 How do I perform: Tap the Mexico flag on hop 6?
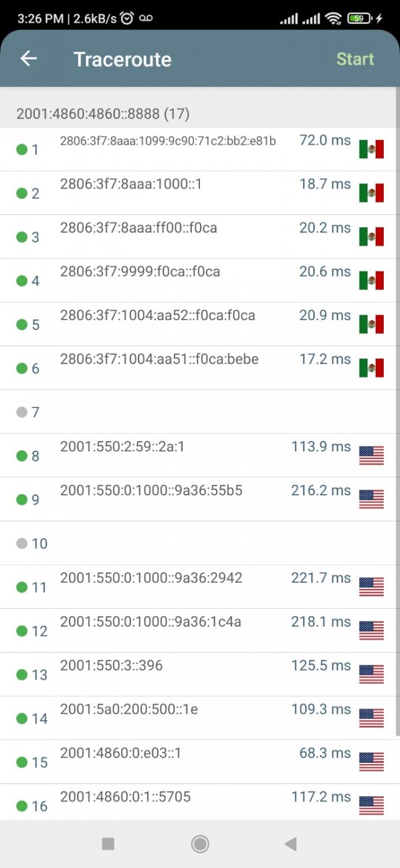coord(371,368)
